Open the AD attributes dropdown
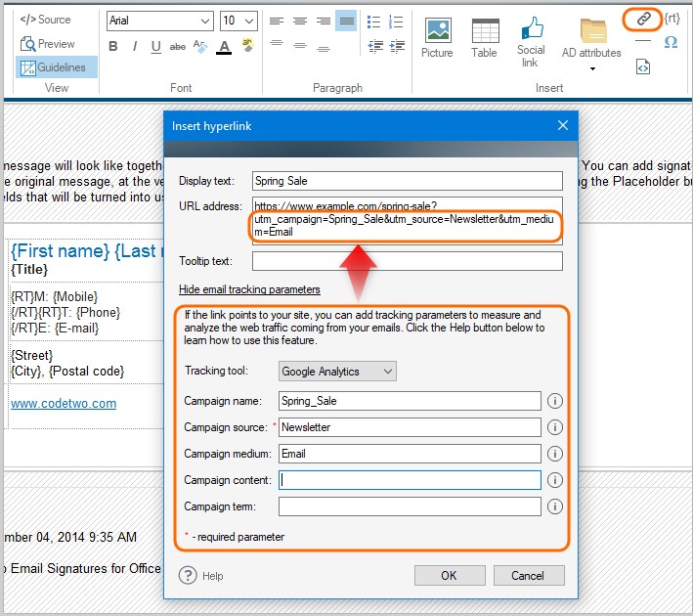Image resolution: width=693 pixels, height=616 pixels. coord(591,44)
